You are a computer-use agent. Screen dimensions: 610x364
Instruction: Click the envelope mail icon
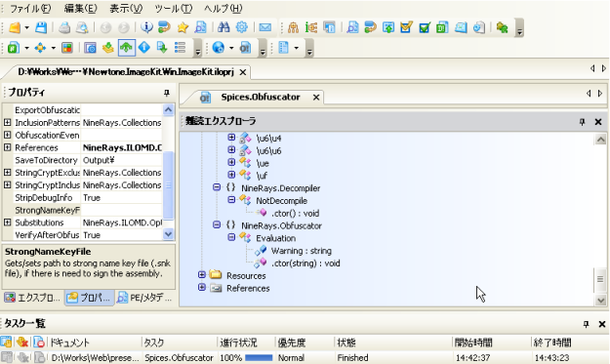265,27
